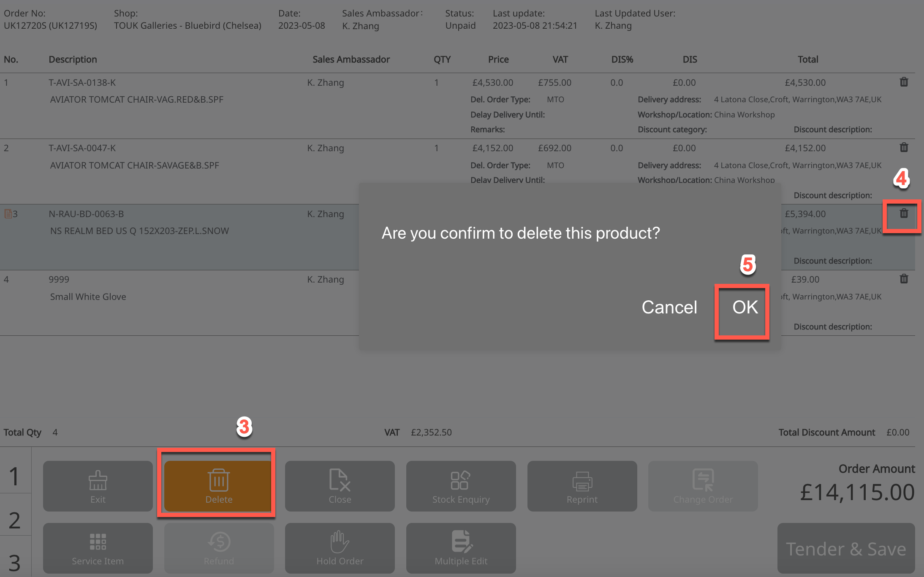The width and height of the screenshot is (924, 577).
Task: Open Multiple Edit
Action: (461, 548)
